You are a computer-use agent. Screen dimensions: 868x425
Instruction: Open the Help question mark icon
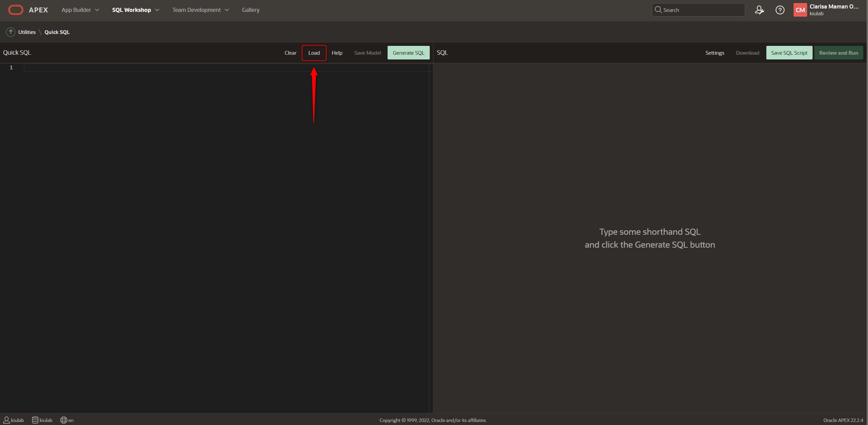pyautogui.click(x=780, y=10)
